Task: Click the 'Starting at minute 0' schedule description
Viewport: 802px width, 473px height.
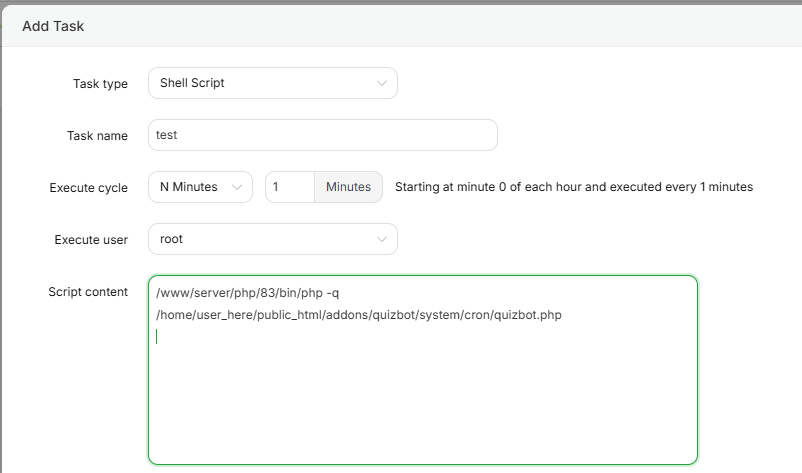Action: click(573, 187)
